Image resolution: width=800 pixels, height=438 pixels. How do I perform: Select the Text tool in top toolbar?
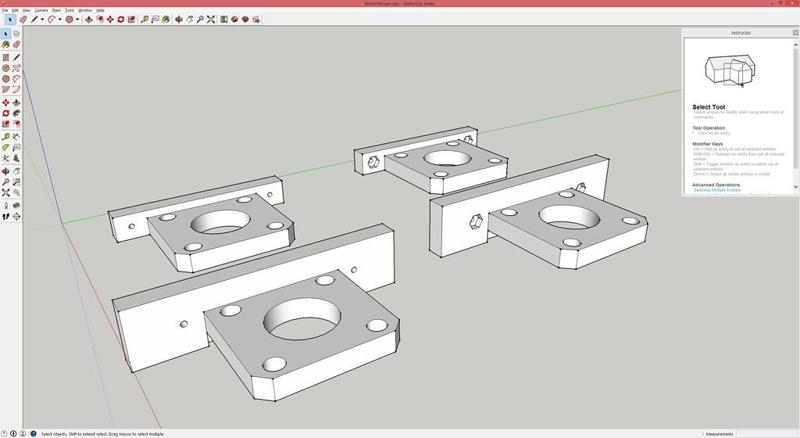tap(155, 19)
